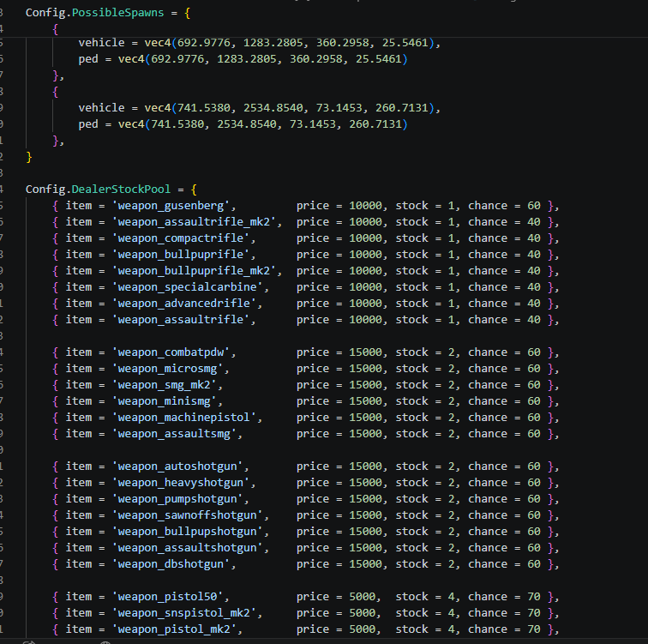Click the yellow closing brace of PossibleSpawns
The width and height of the screenshot is (648, 644).
29,158
